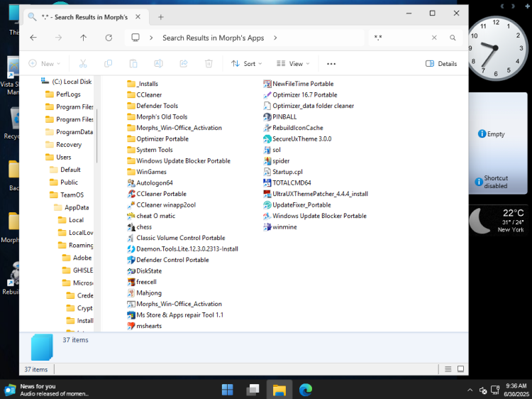
Task: Open the WinGames folder
Action: 147,172
